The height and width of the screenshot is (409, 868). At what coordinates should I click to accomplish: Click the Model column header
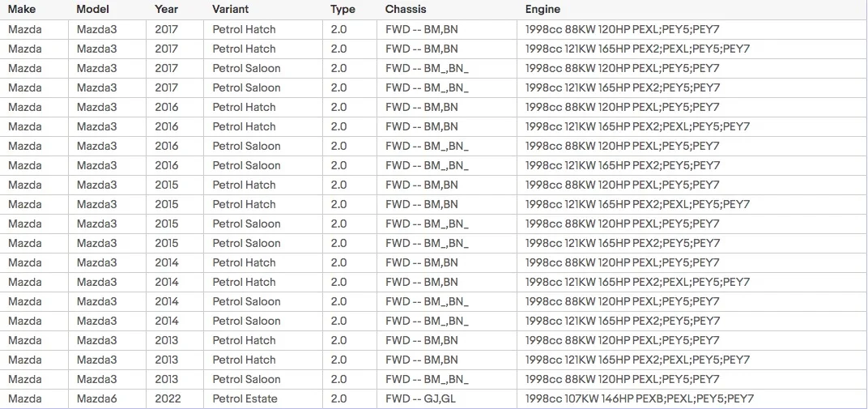click(x=108, y=10)
